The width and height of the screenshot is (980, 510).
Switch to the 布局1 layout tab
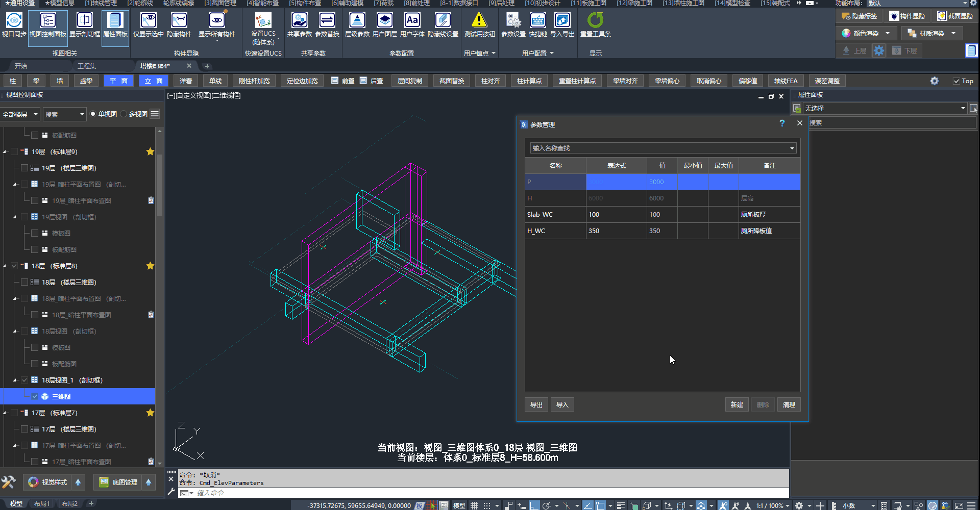(42, 504)
